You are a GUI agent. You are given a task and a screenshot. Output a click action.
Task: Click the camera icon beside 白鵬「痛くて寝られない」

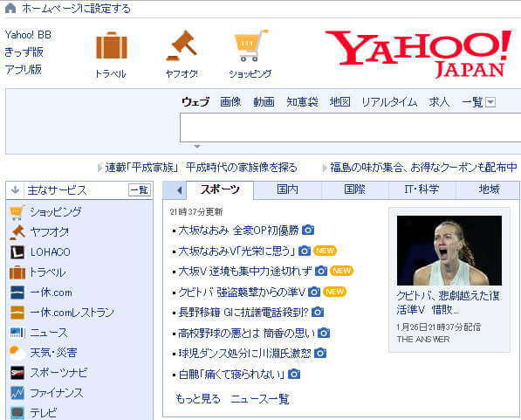(294, 374)
